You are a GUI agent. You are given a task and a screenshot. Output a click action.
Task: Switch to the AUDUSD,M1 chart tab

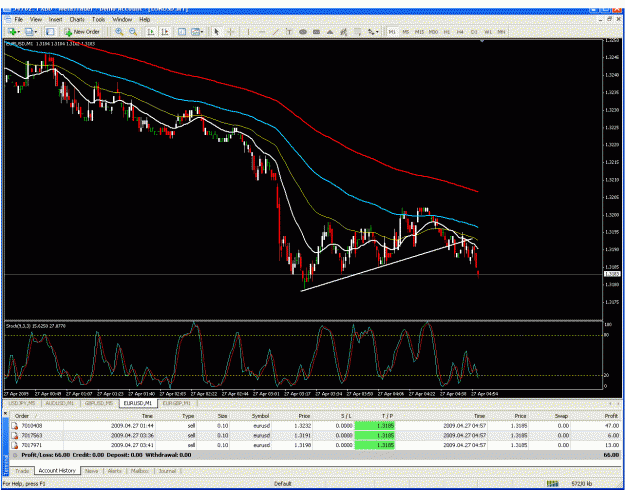(60, 403)
